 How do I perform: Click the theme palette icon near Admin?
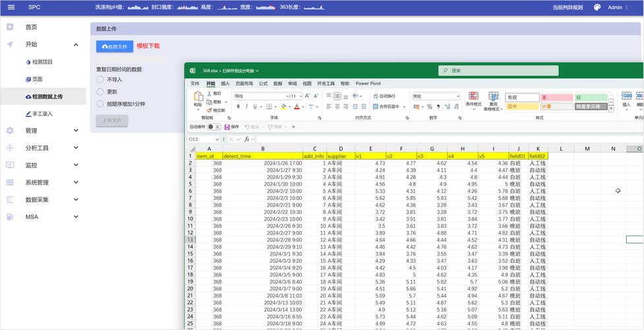pos(597,7)
